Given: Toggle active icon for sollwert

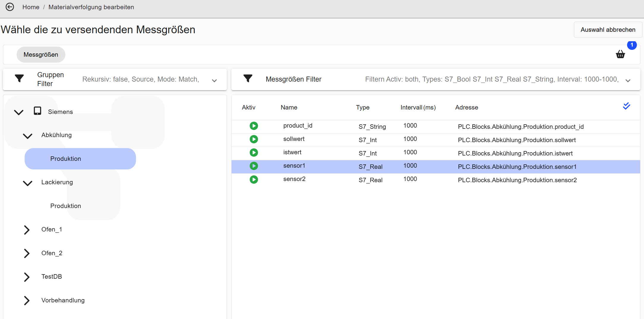Looking at the screenshot, I should point(254,139).
